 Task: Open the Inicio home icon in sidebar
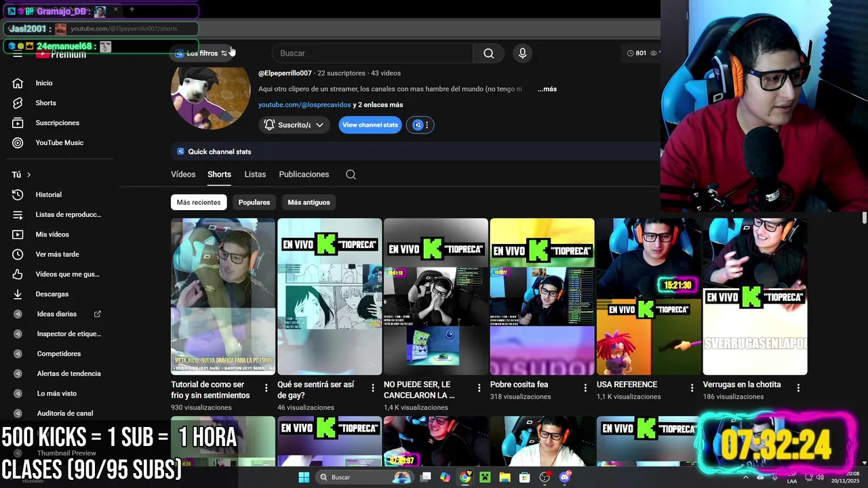tap(18, 83)
